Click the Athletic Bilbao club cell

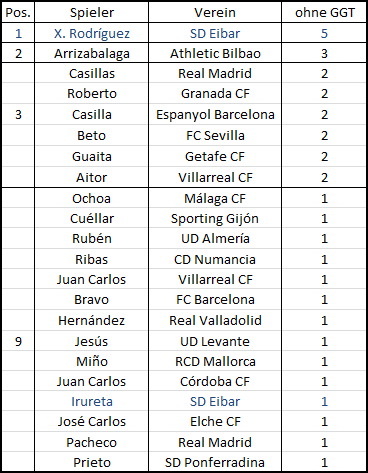pyautogui.click(x=215, y=53)
